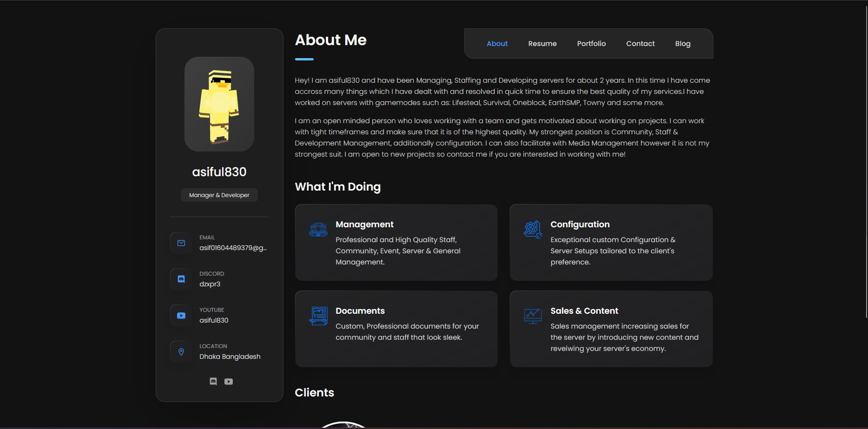Click the Documents card icon
Viewport: 868px width, 429px height.
(318, 316)
